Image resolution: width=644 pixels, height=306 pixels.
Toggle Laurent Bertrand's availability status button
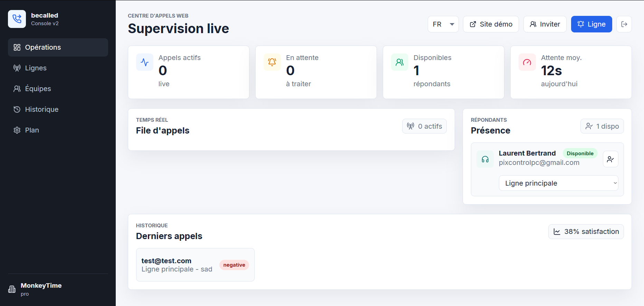coord(610,159)
